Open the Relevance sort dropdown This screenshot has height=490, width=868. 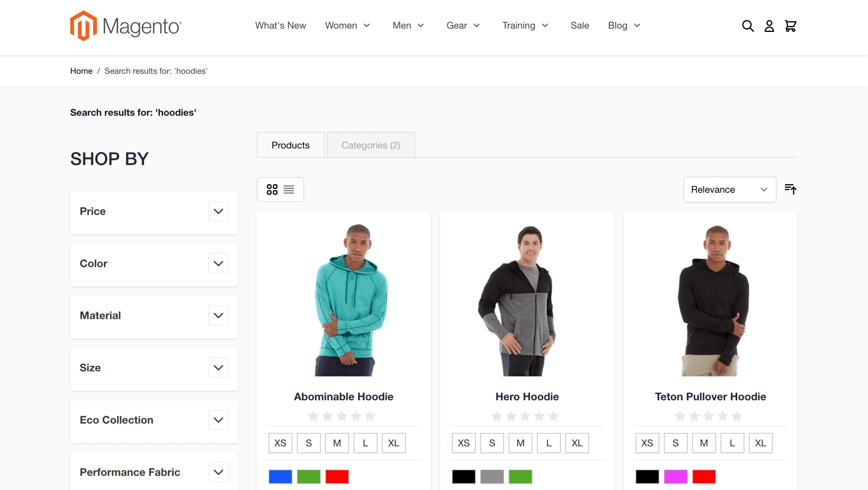click(730, 189)
